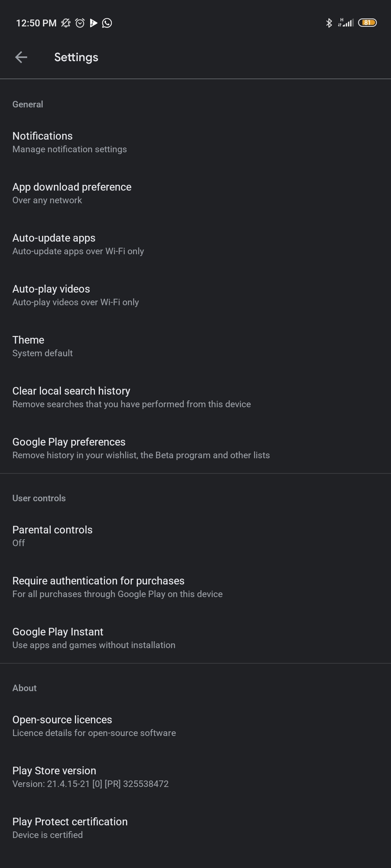The image size is (391, 868).
Task: Open Notifications settings
Action: pyautogui.click(x=195, y=142)
